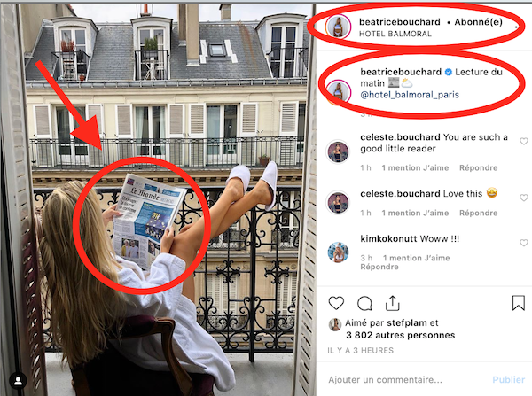The width and height of the screenshot is (532, 396).
Task: Open kimkokonutt's avatar thumbnail
Action: click(x=338, y=252)
